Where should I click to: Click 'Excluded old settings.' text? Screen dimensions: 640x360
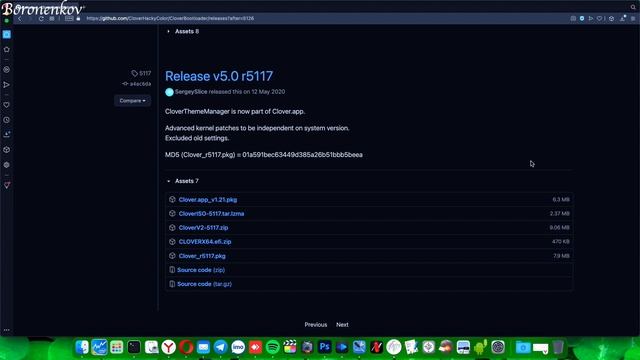197,138
